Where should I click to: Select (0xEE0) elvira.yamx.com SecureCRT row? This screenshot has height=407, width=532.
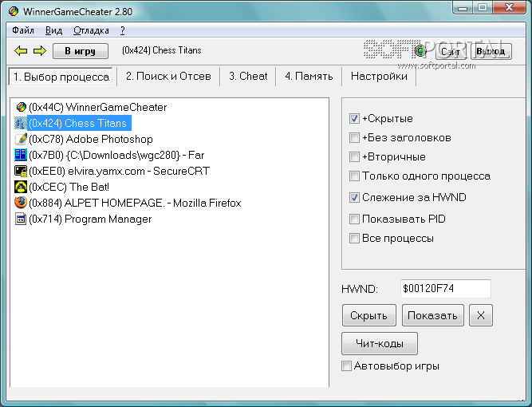coord(119,171)
